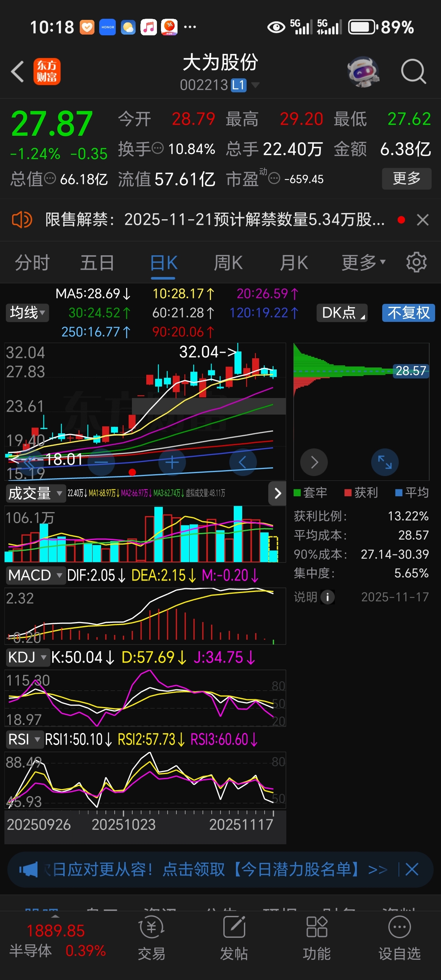The height and width of the screenshot is (980, 441).
Task: Collapse chip panel via arrow beside 成交量
Action: (277, 493)
